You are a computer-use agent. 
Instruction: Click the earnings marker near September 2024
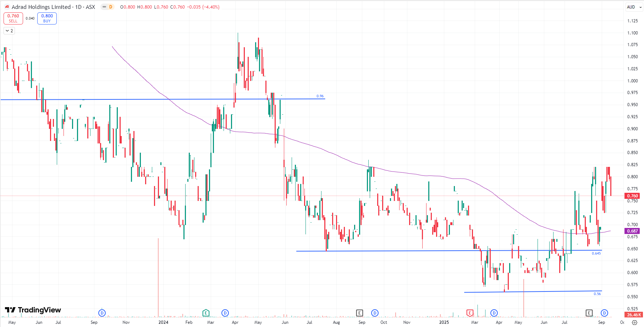point(359,313)
